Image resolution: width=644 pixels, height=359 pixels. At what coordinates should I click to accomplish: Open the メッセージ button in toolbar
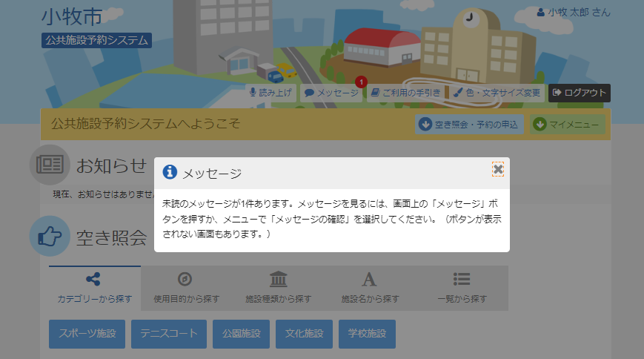pos(331,93)
